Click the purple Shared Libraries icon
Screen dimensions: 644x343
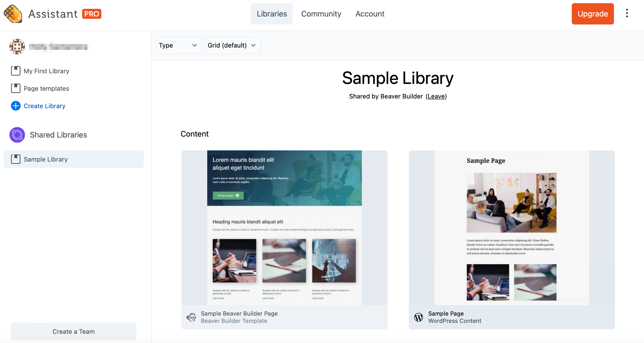(x=17, y=135)
